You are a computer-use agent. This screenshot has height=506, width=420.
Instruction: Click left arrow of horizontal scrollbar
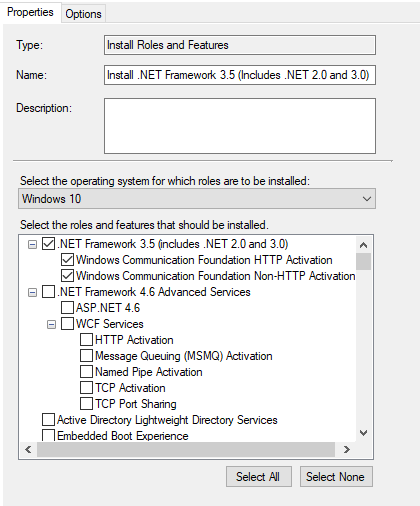pos(28,449)
